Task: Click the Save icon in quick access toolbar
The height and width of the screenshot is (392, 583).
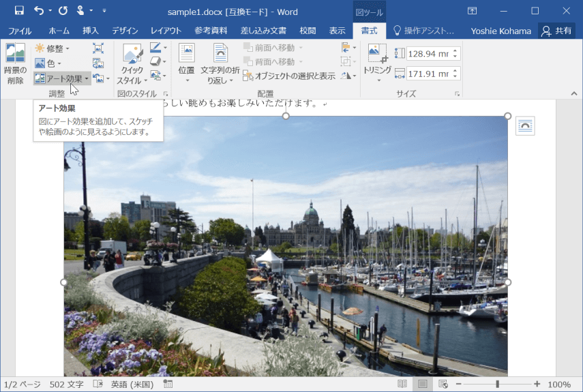Action: click(x=19, y=11)
